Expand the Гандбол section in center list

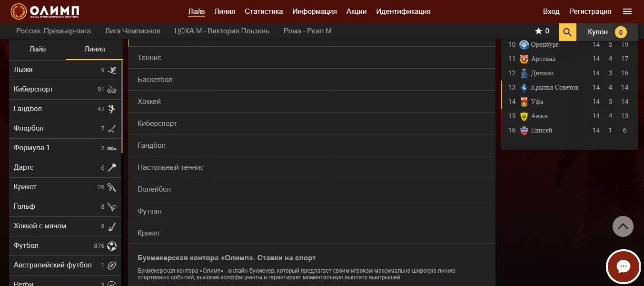[x=312, y=145]
